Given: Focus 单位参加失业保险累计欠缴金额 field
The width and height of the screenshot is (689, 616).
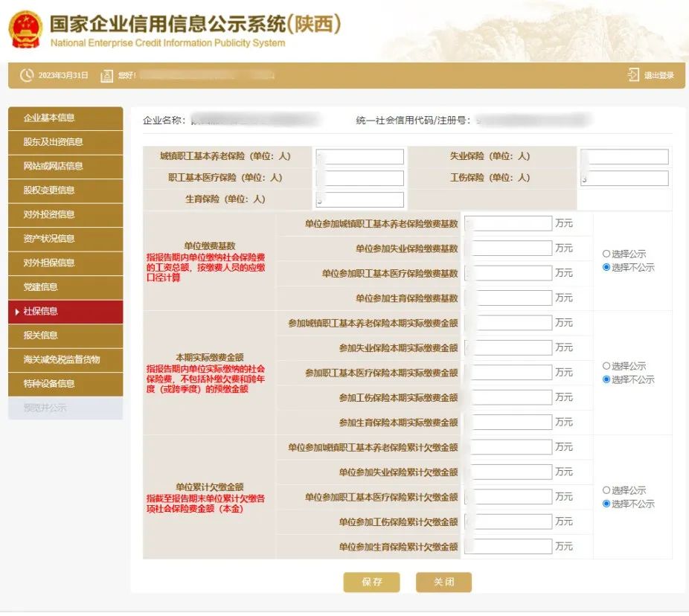Looking at the screenshot, I should coord(508,472).
